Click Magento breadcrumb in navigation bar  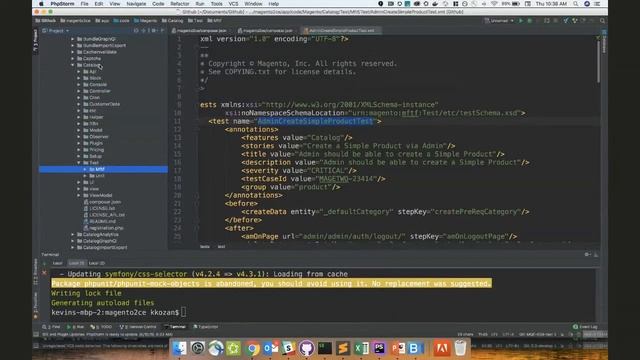pyautogui.click(x=146, y=20)
